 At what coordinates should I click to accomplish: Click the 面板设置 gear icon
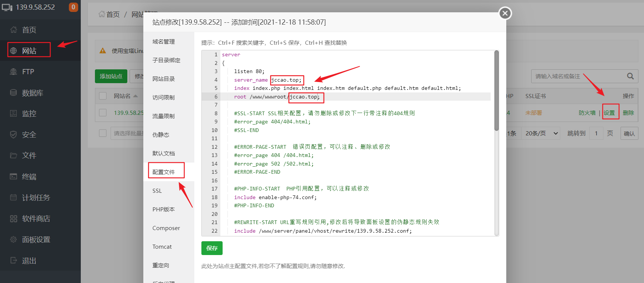click(x=13, y=239)
